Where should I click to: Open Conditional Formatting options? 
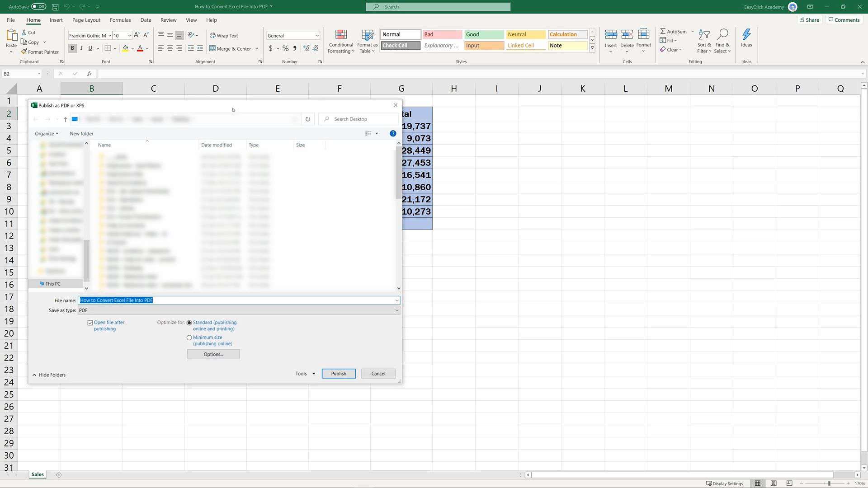pos(341,41)
